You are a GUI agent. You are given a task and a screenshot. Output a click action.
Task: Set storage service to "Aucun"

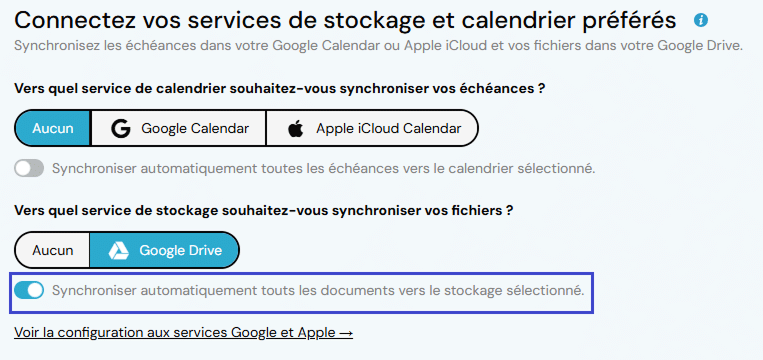pyautogui.click(x=53, y=250)
